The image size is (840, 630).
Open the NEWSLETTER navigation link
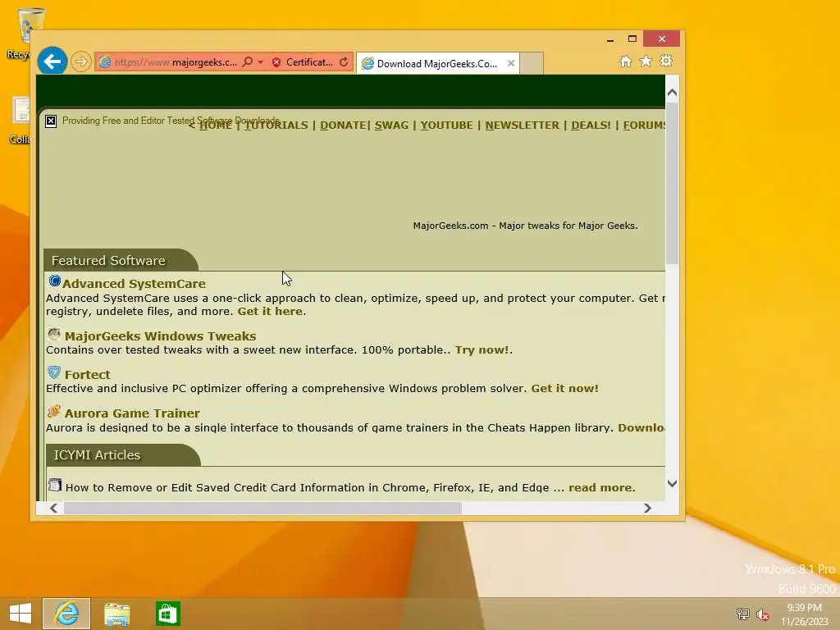coord(523,125)
